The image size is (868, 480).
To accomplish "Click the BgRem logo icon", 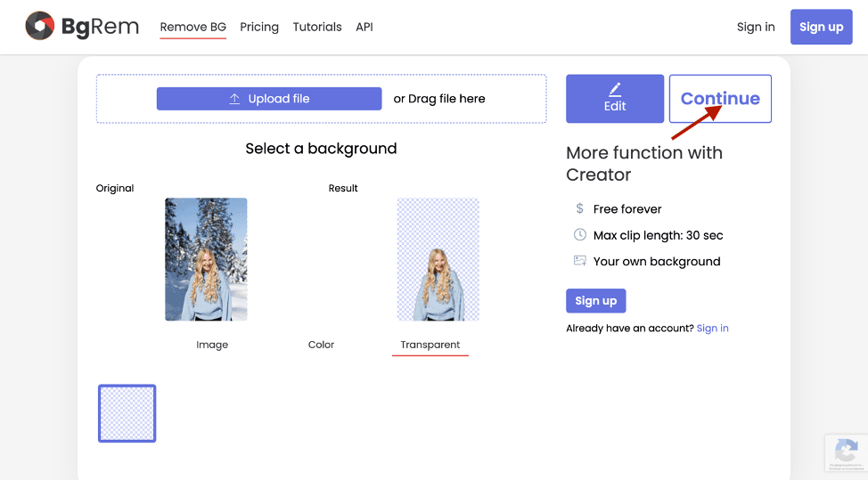I will [x=40, y=26].
